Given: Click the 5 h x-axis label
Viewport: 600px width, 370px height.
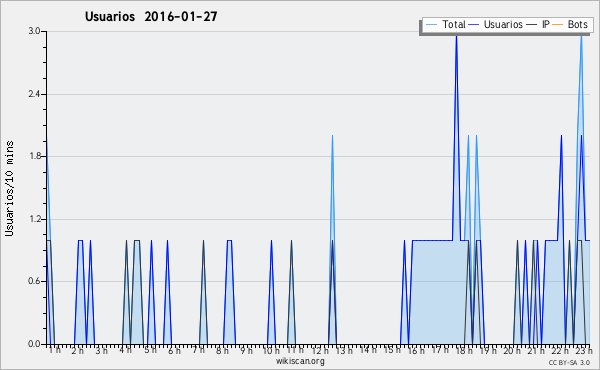Looking at the screenshot, I should click(150, 350).
